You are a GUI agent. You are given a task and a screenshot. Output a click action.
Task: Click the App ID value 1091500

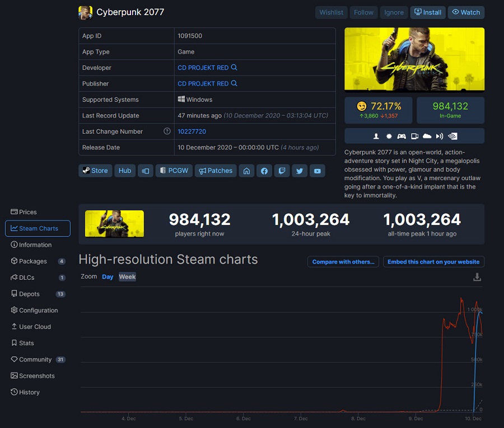190,36
